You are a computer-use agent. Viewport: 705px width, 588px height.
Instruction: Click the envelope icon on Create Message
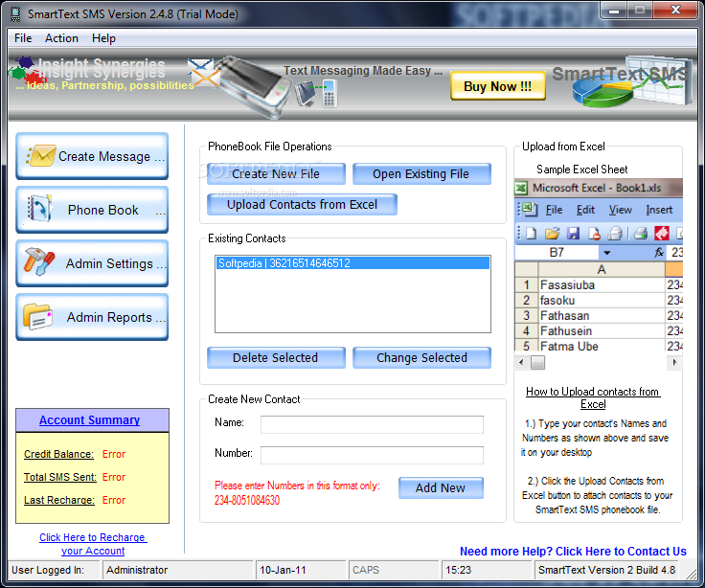pos(41,155)
